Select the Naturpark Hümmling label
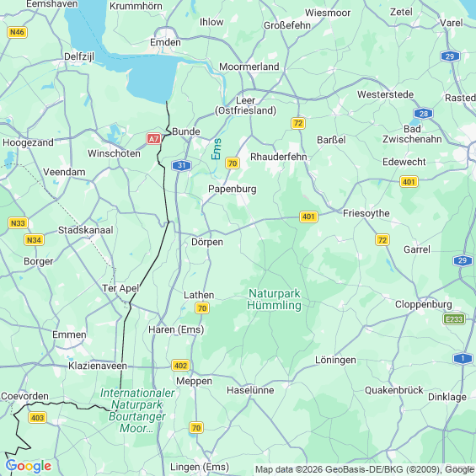476x476 pixels. (x=275, y=299)
